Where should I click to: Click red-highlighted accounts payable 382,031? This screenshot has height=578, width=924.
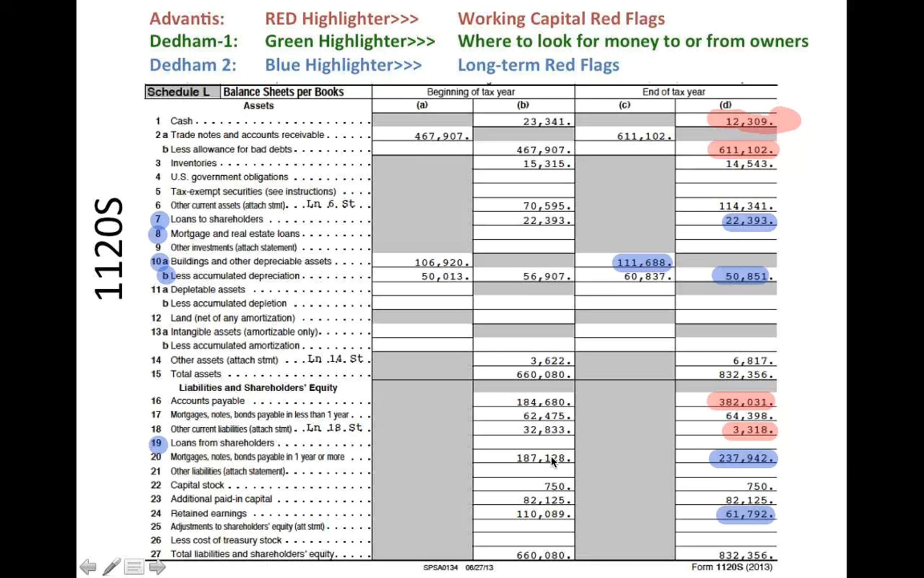tap(745, 402)
